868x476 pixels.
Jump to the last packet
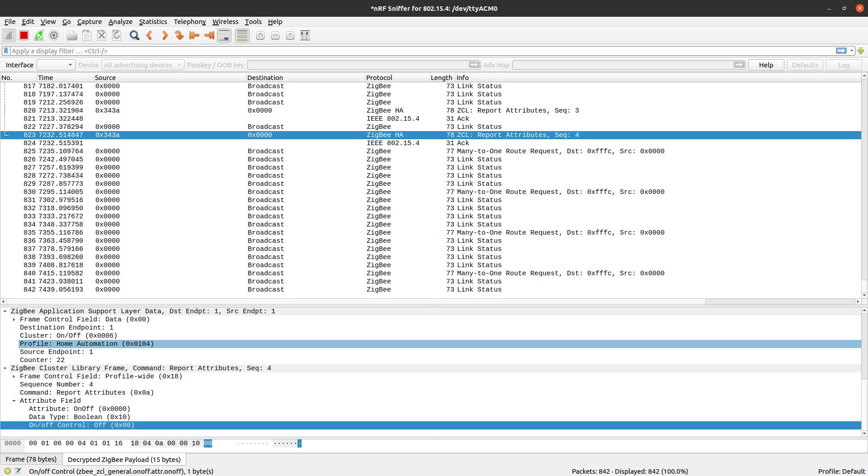(x=209, y=35)
